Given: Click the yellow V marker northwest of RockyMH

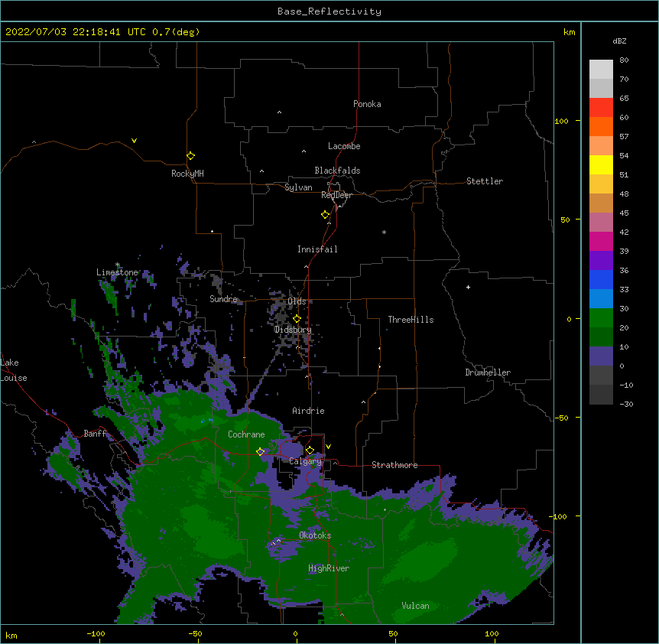Looking at the screenshot, I should pyautogui.click(x=134, y=141).
